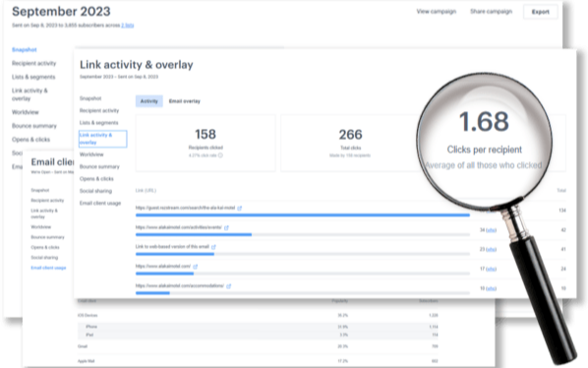Screen dimensions: 588x368
Task: Select the Activity tab
Action: (x=149, y=101)
